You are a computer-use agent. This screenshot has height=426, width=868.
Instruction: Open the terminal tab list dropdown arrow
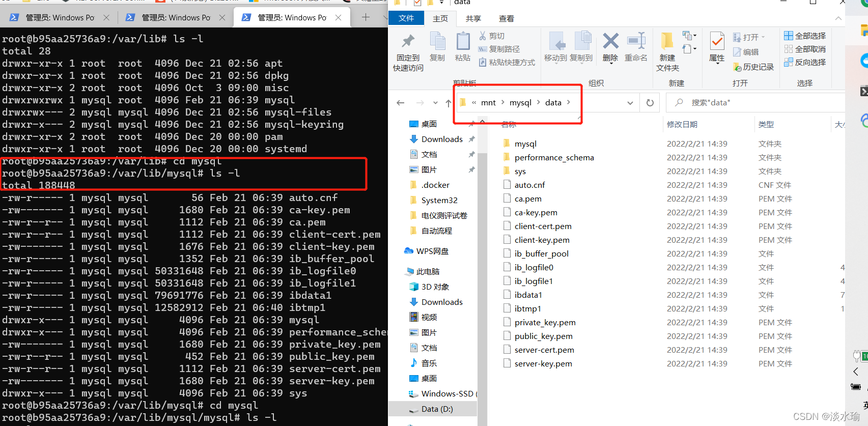(385, 17)
